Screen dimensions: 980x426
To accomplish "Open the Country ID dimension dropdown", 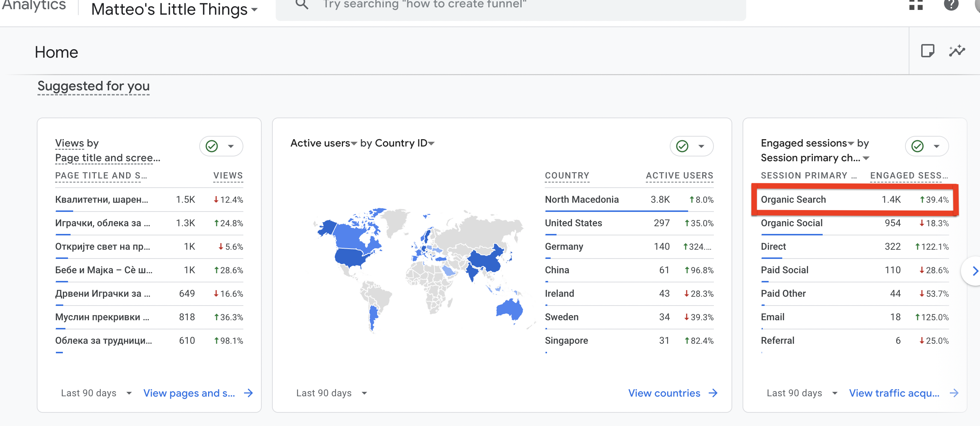I will click(x=431, y=144).
